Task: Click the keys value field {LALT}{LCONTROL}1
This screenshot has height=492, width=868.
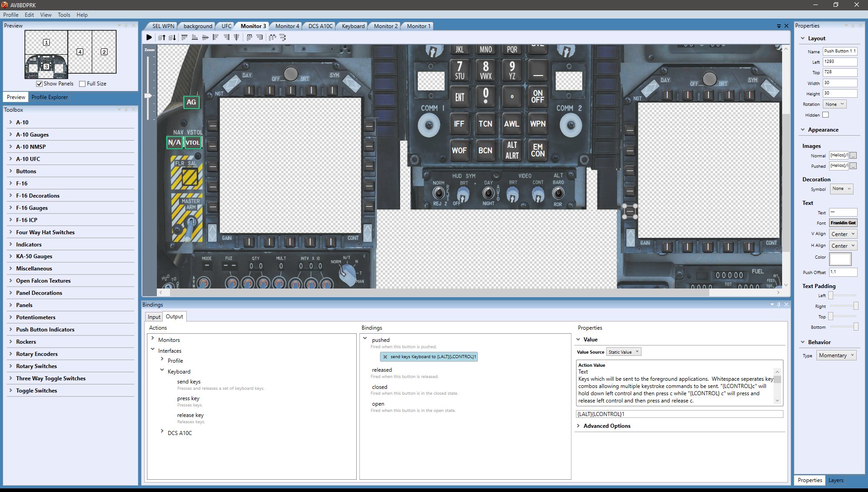Action: pos(679,414)
